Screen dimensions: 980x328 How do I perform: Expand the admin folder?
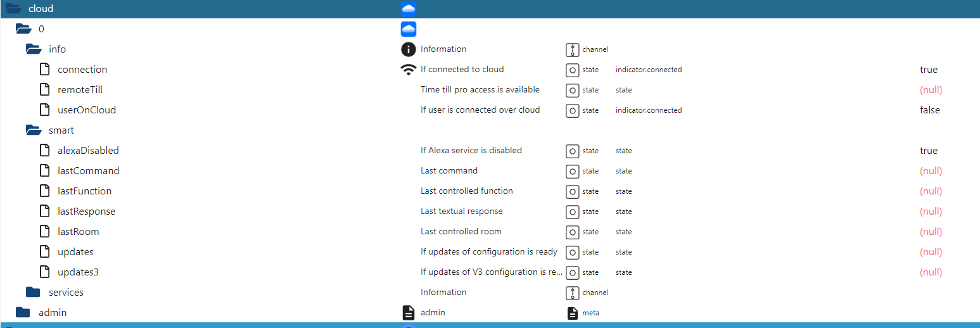pyautogui.click(x=23, y=313)
